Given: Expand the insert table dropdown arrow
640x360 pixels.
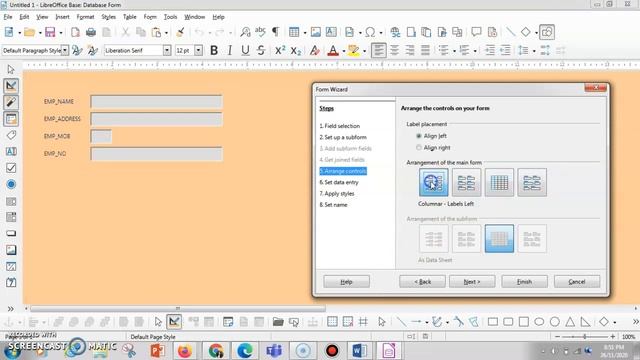Looking at the screenshot, I should 304,33.
